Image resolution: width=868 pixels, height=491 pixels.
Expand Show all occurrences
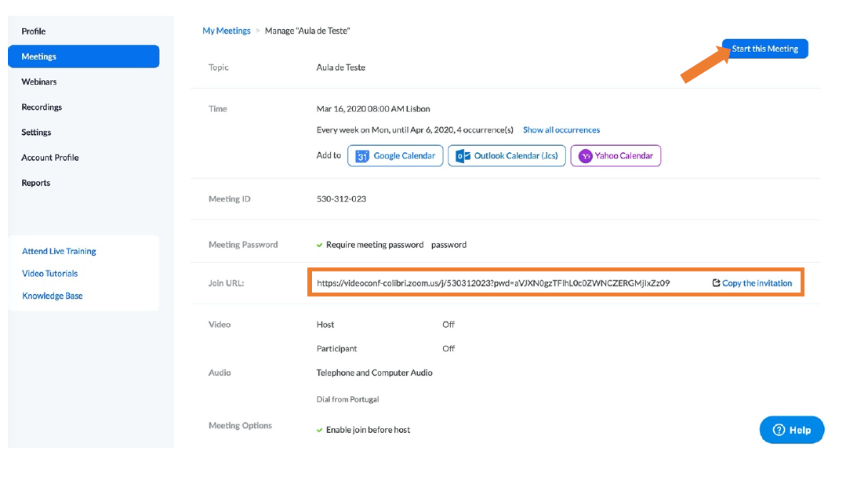pyautogui.click(x=561, y=130)
